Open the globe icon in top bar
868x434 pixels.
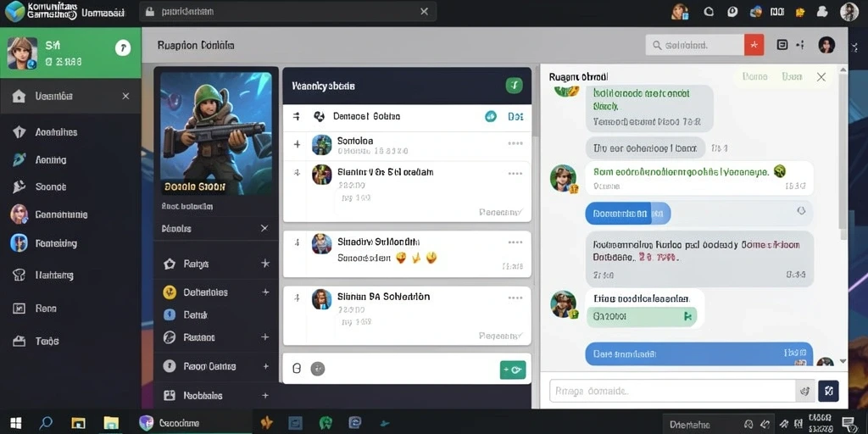tap(755, 12)
